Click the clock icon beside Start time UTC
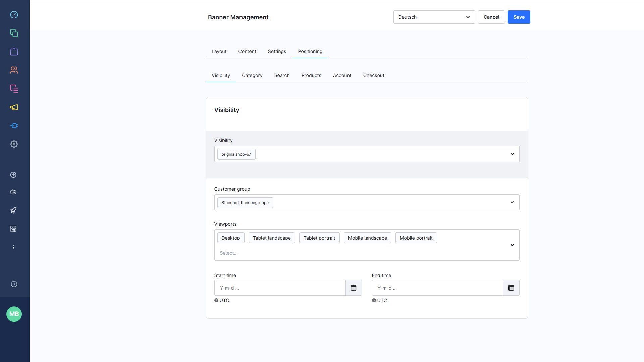 pos(216,300)
